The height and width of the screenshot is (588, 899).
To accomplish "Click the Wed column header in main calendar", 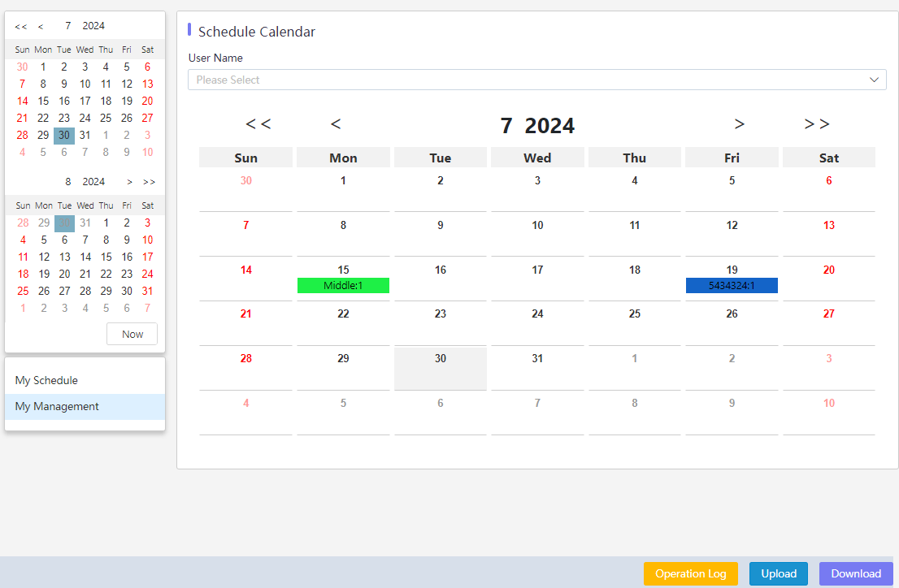I will [x=537, y=158].
